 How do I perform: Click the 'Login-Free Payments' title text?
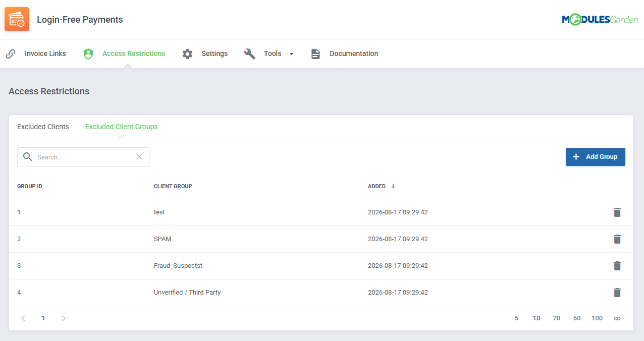[80, 20]
